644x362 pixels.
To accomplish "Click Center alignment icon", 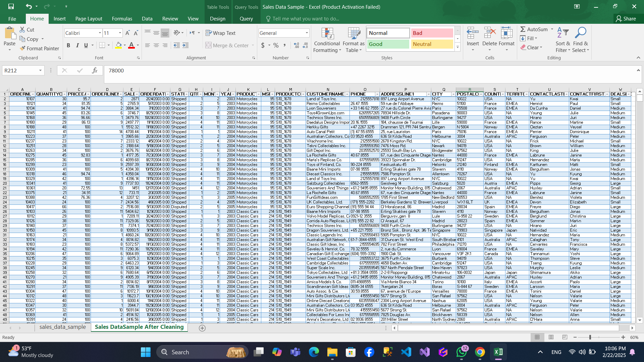I will [x=156, y=45].
